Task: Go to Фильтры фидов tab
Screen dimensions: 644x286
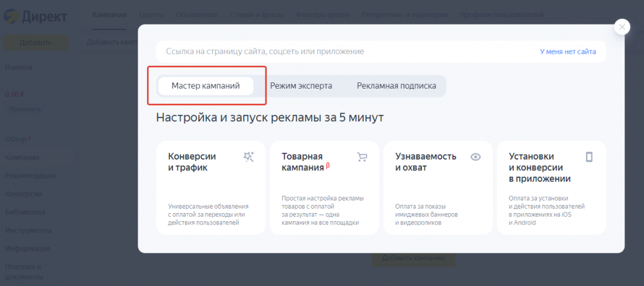Action: (x=323, y=15)
